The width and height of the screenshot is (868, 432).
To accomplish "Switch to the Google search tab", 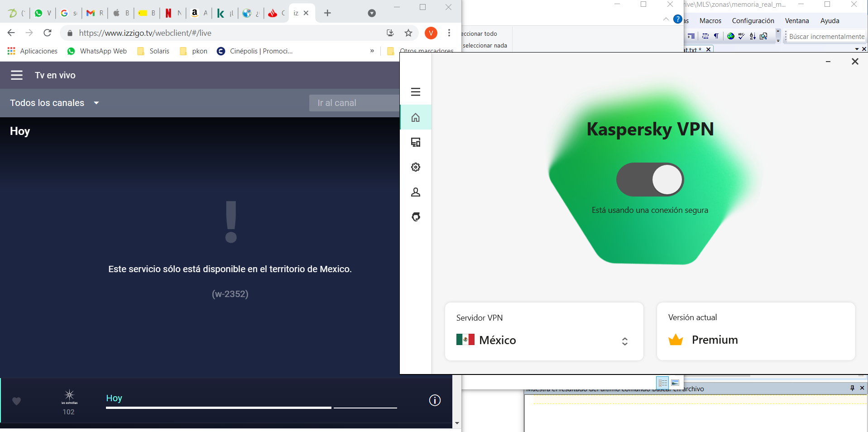I will pyautogui.click(x=69, y=13).
